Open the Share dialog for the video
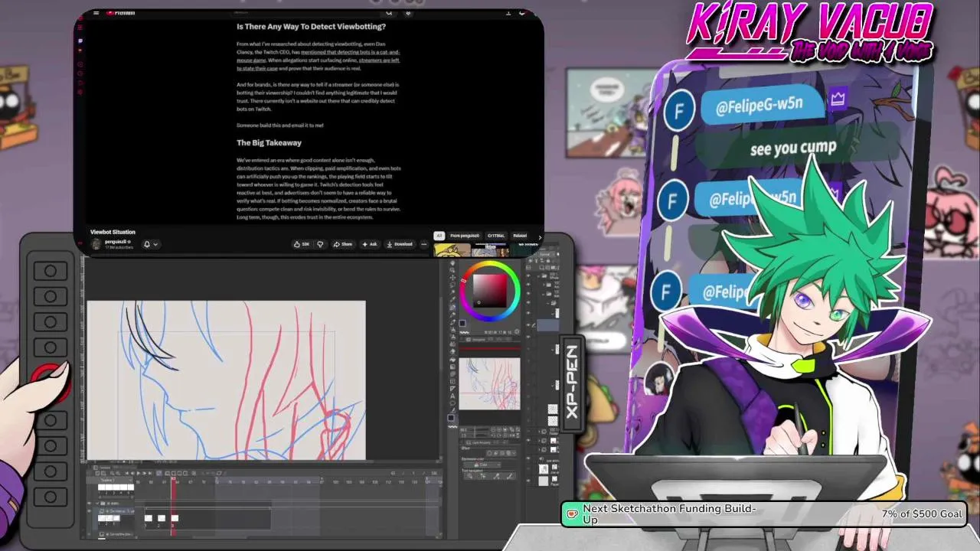 (342, 244)
